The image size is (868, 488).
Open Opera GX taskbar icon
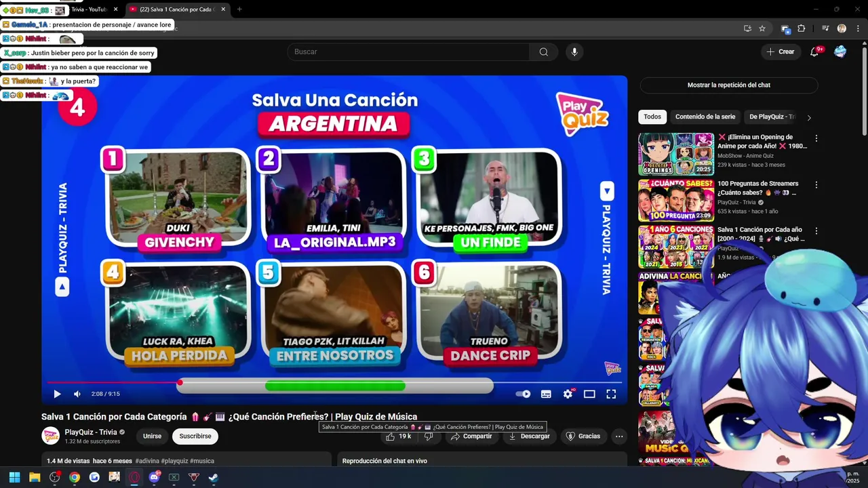tap(134, 477)
